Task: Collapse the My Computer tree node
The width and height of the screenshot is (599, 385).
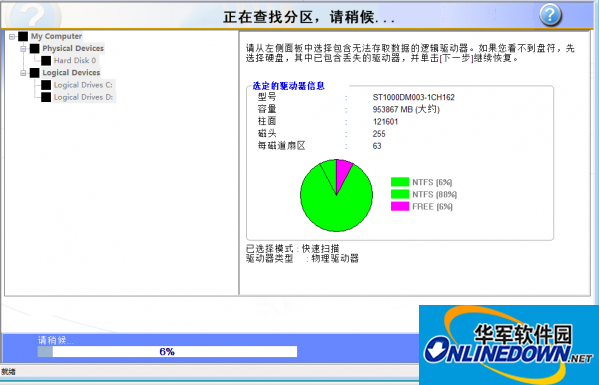Action: (x=12, y=37)
